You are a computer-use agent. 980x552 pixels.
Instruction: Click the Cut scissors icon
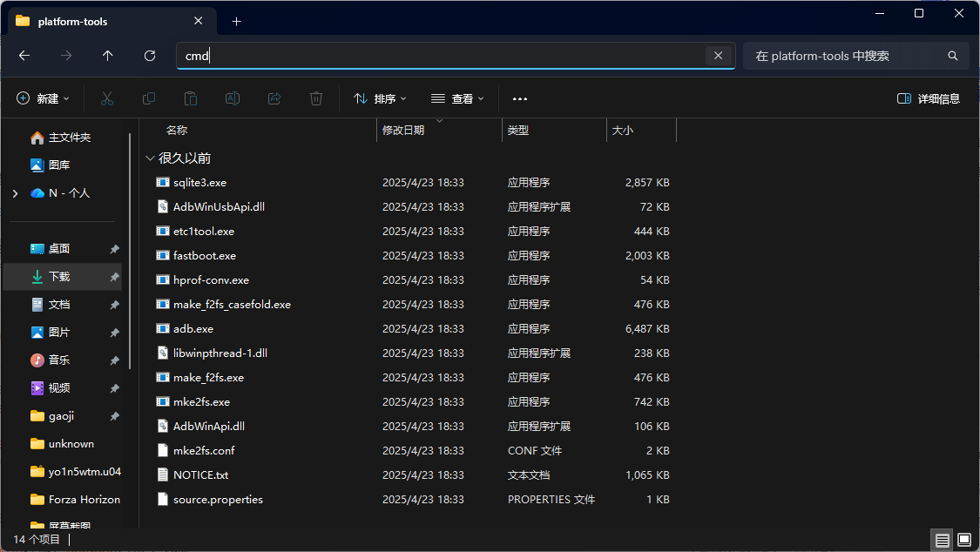click(107, 99)
